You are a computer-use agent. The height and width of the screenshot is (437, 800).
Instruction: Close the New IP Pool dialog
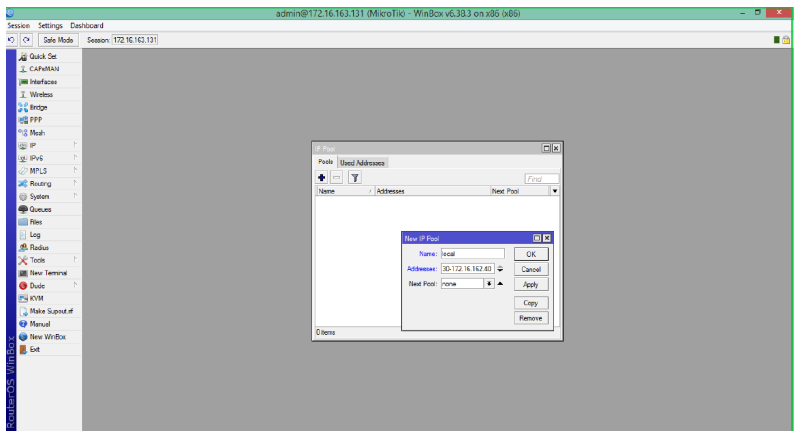[547, 238]
